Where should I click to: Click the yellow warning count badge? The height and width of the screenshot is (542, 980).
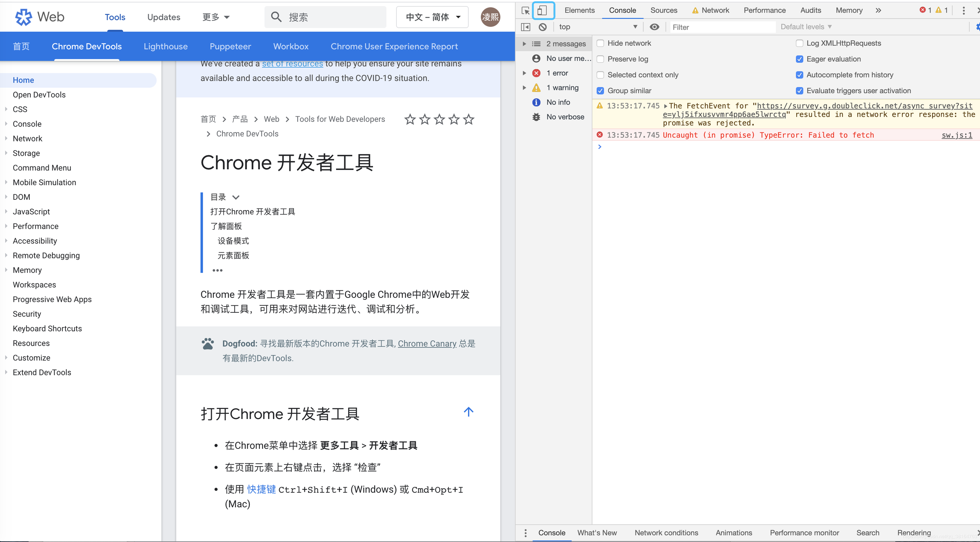pyautogui.click(x=941, y=10)
